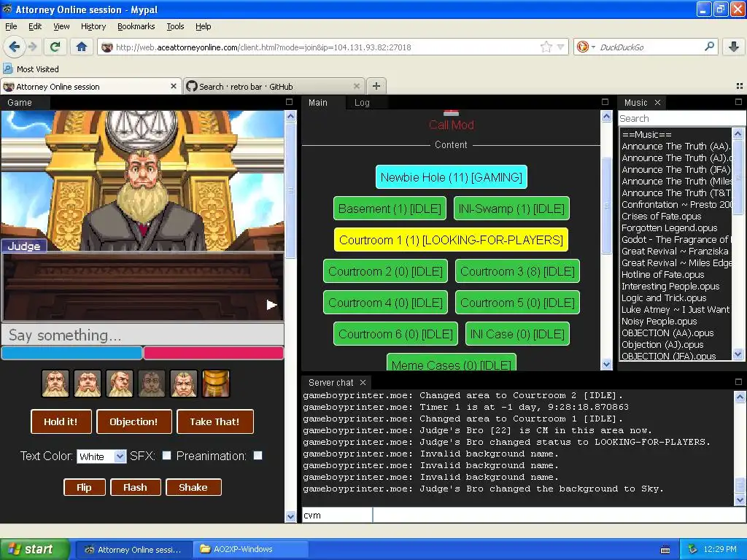Advance dialogue with the chatbox arrow
This screenshot has height=560, width=747.
pyautogui.click(x=271, y=305)
